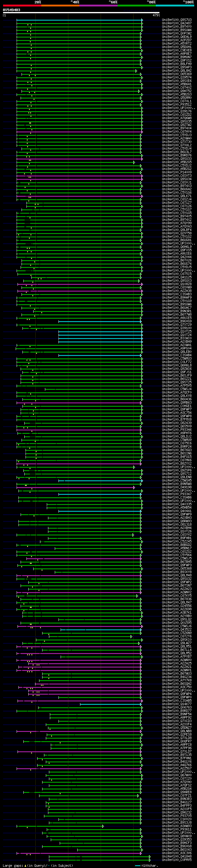The width and height of the screenshot is (197, 868).
Task: Open hit UniRef100_B9SUW4
Action: point(177,30)
